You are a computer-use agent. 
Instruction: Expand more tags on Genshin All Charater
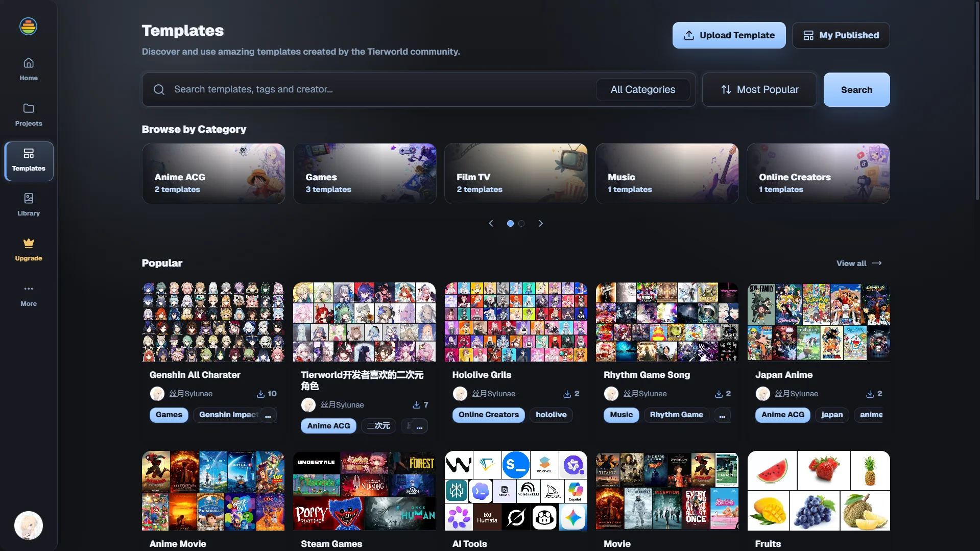[x=268, y=415]
